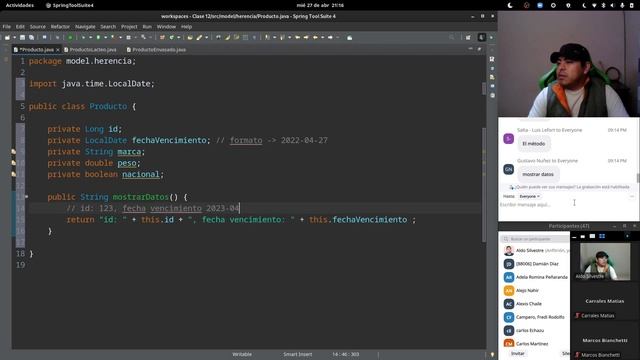This screenshot has width=640, height=360.
Task: Click the green Run toolbar icon
Action: coord(98,38)
